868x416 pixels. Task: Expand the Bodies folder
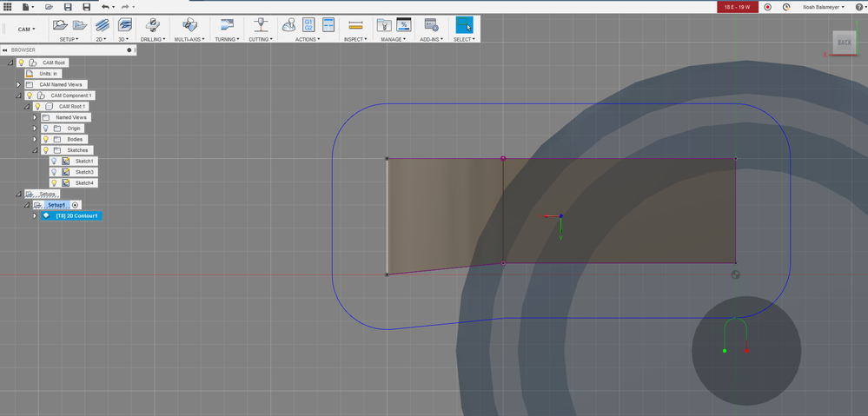[35, 140]
